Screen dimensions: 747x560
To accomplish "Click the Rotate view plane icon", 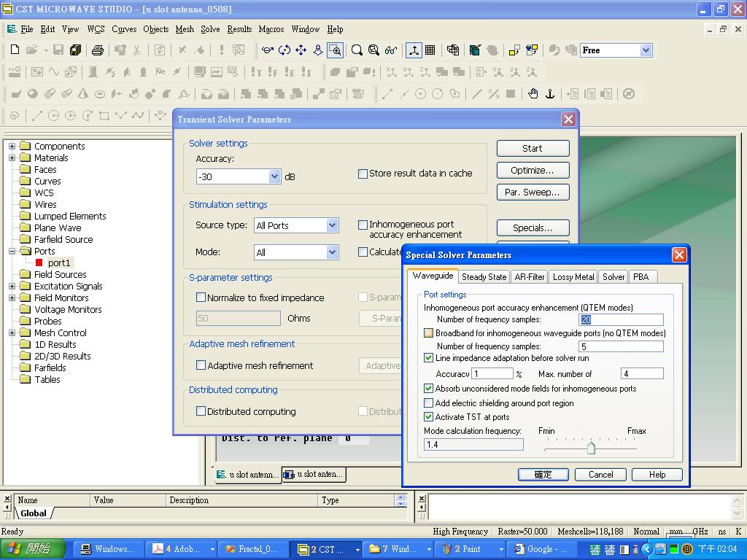I will (267, 50).
